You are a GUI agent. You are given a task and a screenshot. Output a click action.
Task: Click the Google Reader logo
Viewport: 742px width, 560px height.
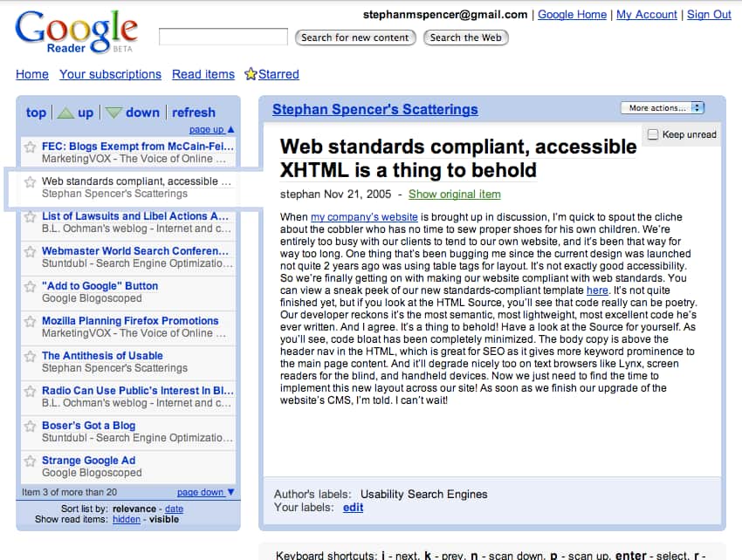[77, 31]
